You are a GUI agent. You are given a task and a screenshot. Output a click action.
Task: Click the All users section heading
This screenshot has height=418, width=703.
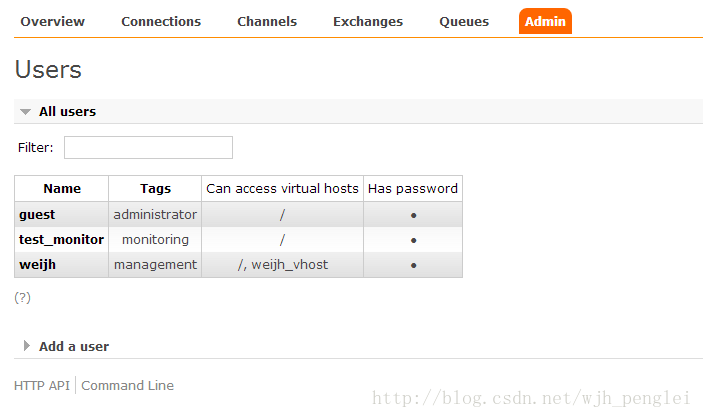coord(67,112)
